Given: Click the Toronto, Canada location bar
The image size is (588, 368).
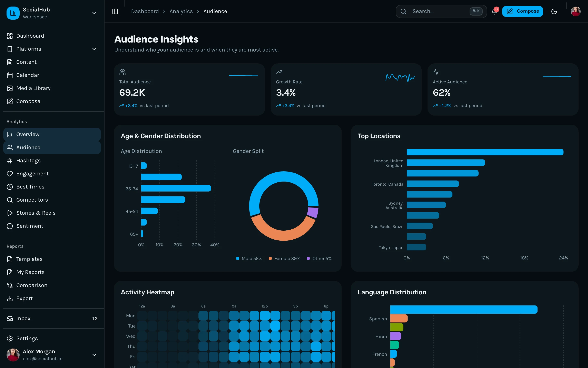Looking at the screenshot, I should [x=433, y=184].
